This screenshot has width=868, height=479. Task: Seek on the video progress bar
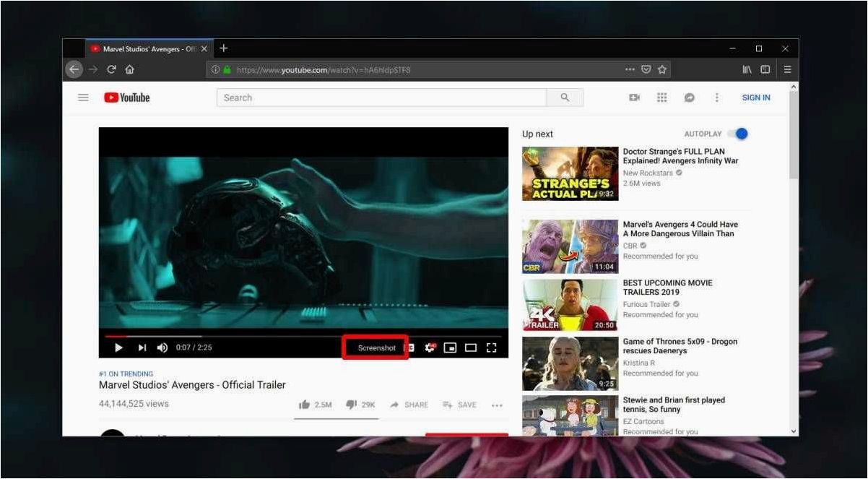[x=303, y=336]
